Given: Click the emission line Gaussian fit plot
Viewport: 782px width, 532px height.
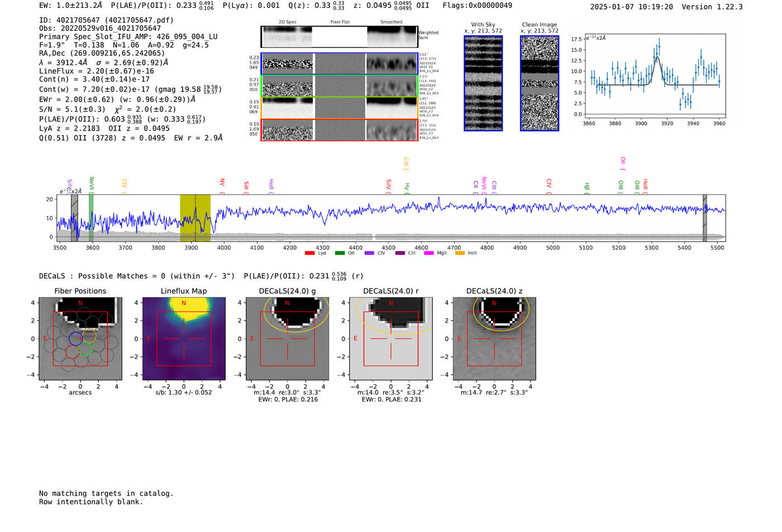Looking at the screenshot, I should point(655,76).
